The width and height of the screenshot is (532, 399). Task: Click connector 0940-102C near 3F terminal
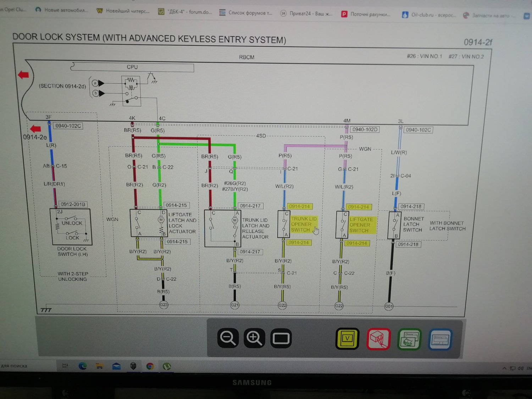coord(68,126)
